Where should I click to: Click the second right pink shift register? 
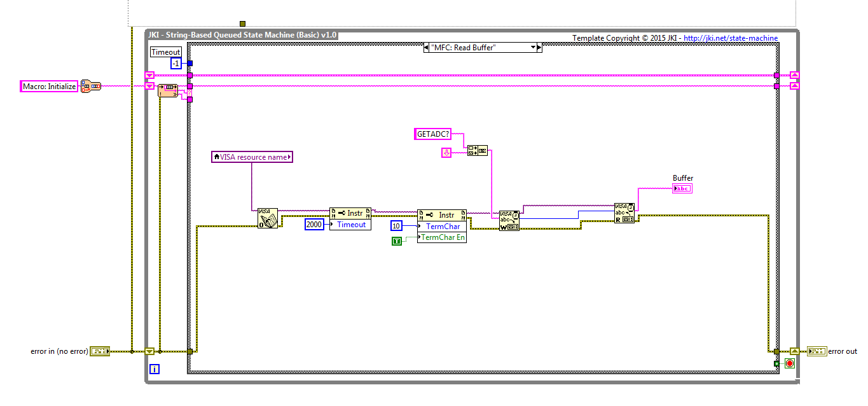(795, 86)
